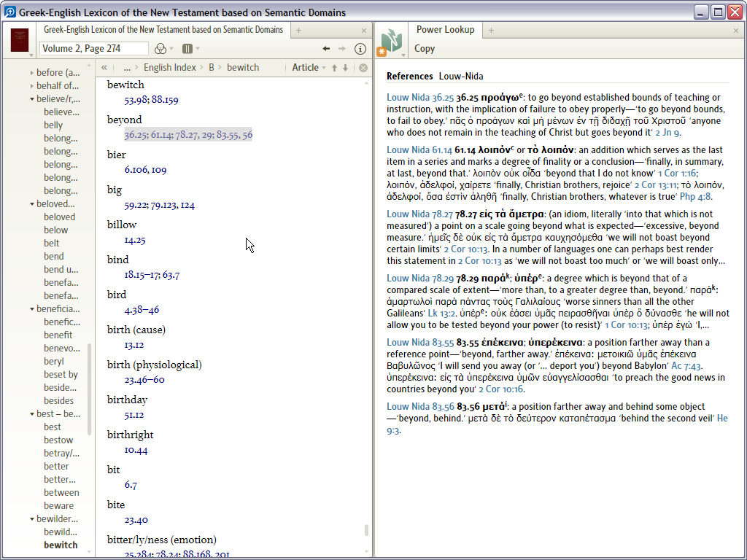This screenshot has height=560, width=747.
Task: Click 'bewitch' in the breadcrumb
Action: [243, 68]
